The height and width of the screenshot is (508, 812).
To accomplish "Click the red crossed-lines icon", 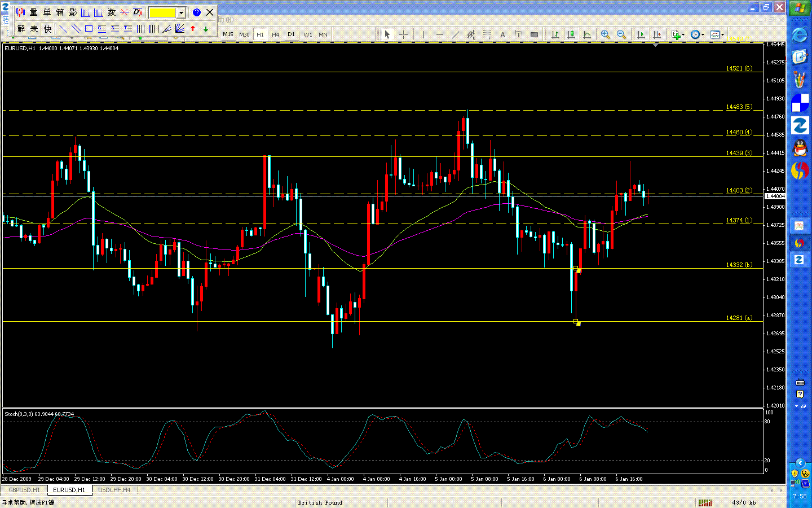I will click(125, 12).
